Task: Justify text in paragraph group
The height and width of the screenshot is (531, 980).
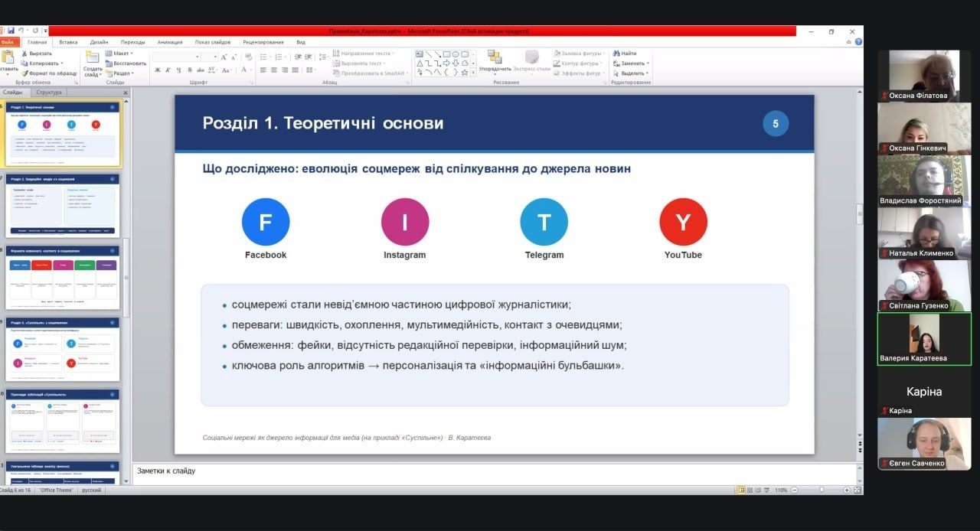Action: click(296, 70)
